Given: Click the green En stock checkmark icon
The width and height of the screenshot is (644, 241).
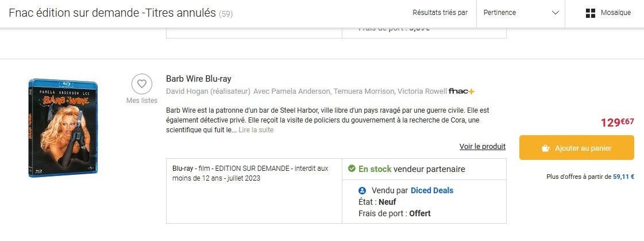Looking at the screenshot, I should point(352,169).
